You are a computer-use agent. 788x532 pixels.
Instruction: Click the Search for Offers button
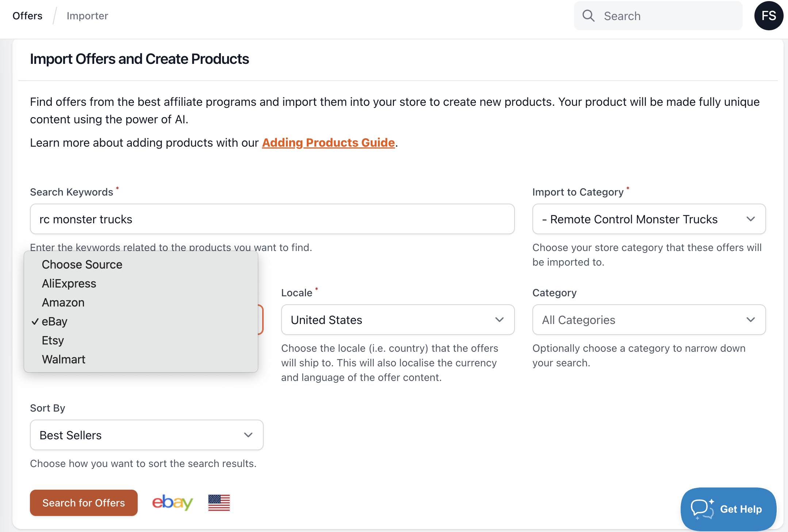click(84, 503)
